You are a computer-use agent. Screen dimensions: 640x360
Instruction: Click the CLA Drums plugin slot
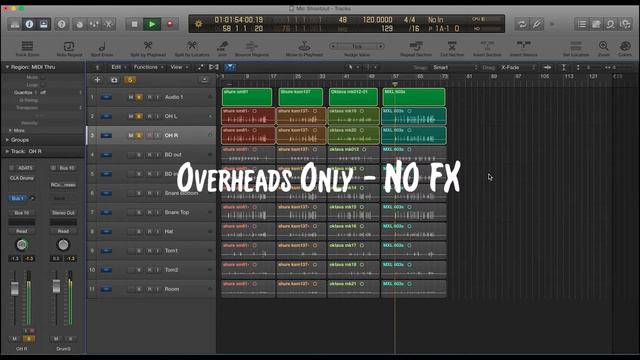click(x=22, y=178)
